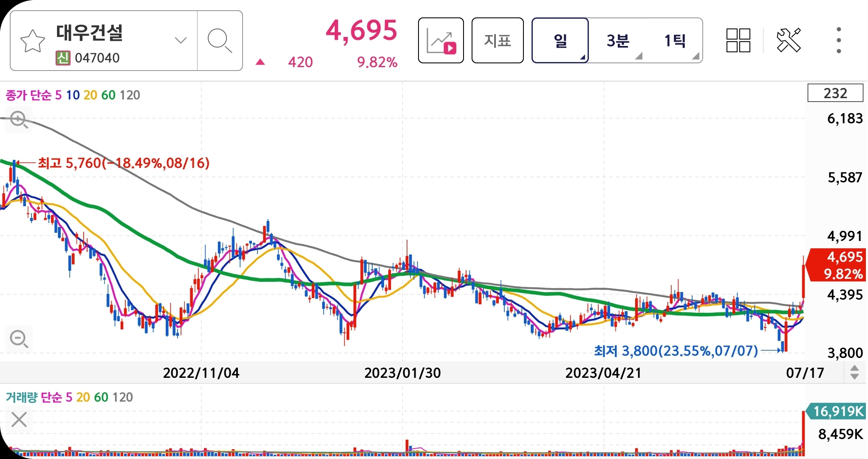The height and width of the screenshot is (459, 868).
Task: Select the 5-day moving average legend
Action: pos(59,95)
